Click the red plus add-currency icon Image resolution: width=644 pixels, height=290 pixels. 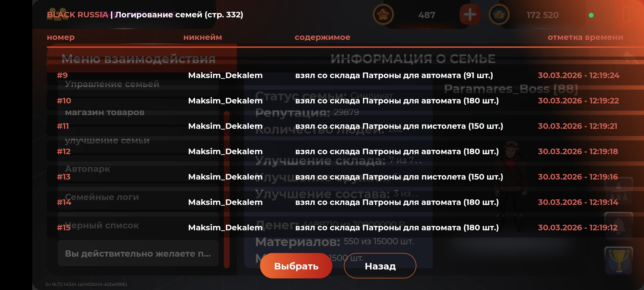(x=470, y=15)
